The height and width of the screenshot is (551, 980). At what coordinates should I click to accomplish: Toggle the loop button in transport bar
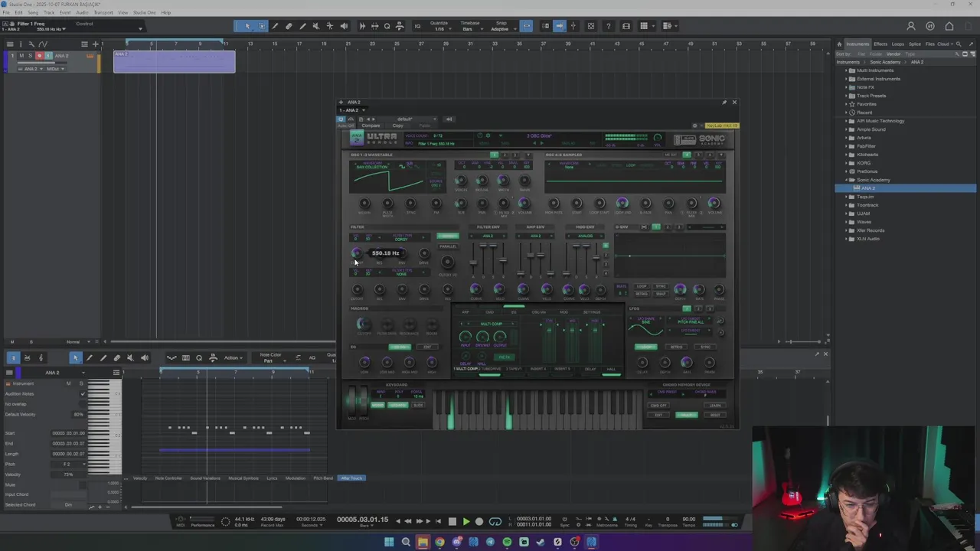(x=495, y=521)
